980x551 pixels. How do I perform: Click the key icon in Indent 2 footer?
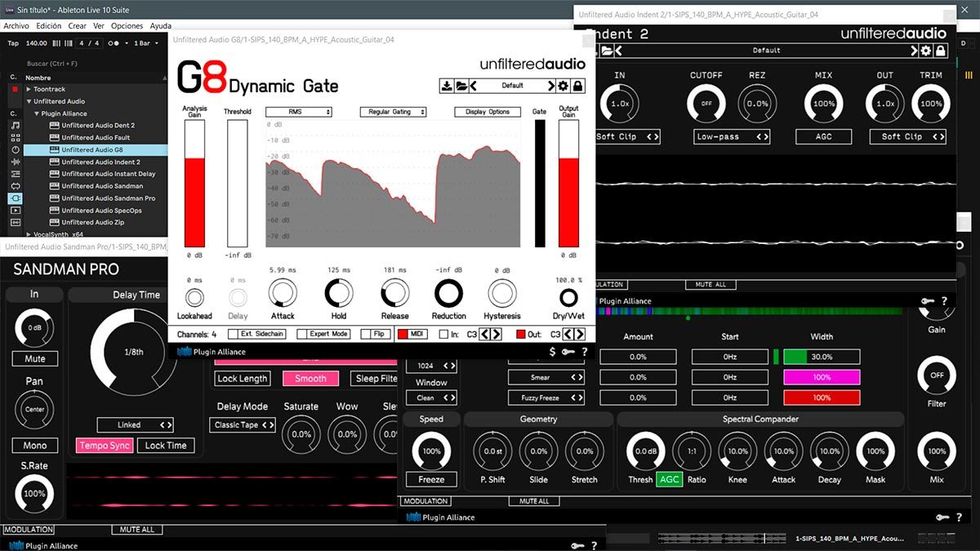coord(928,301)
